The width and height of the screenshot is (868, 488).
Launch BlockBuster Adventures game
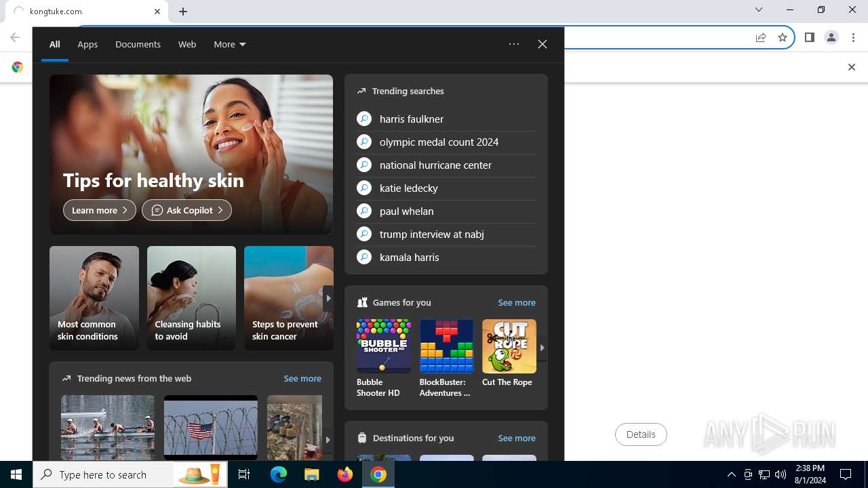pyautogui.click(x=446, y=359)
